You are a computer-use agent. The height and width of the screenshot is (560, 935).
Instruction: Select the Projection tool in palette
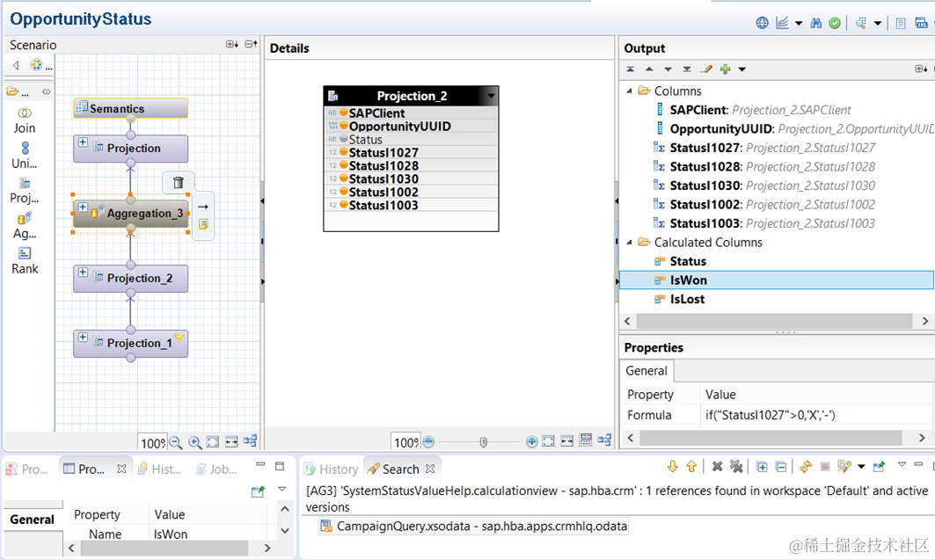point(25,191)
